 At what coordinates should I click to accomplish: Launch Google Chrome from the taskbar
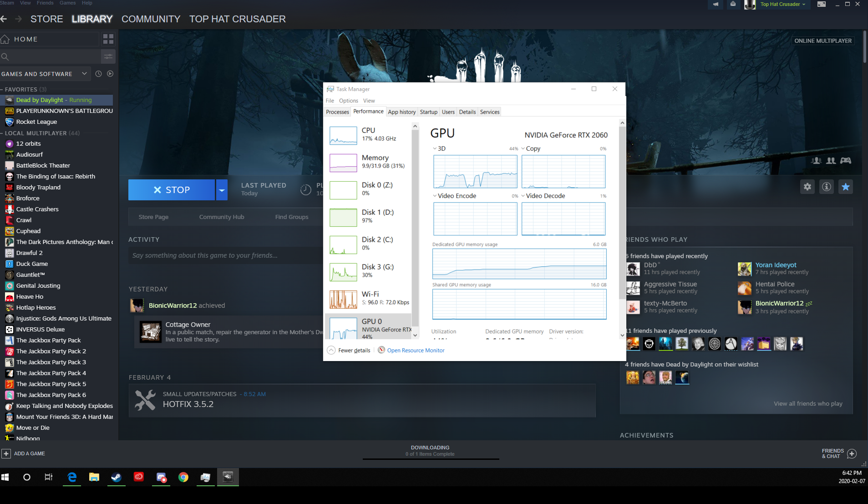pos(183,477)
